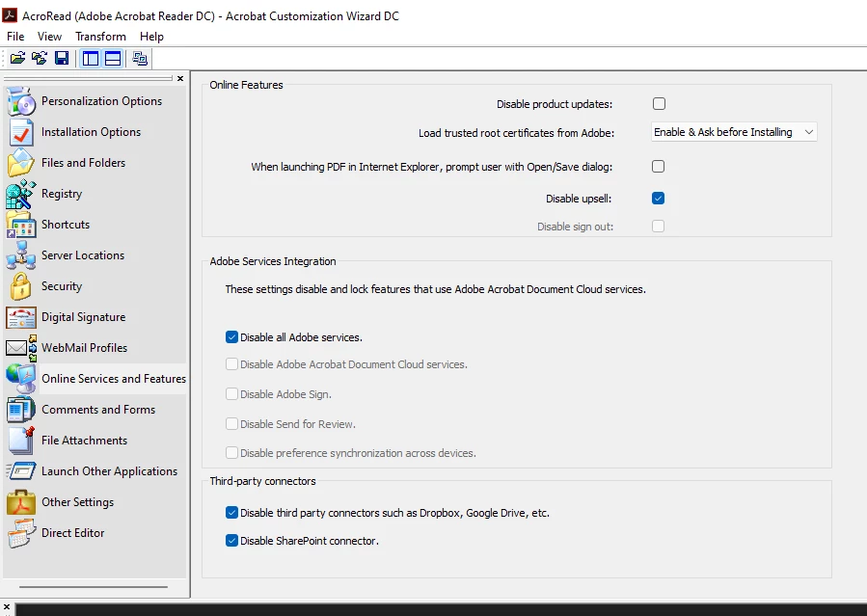
Task: Click the Comments and Forms icon
Action: coord(21,410)
